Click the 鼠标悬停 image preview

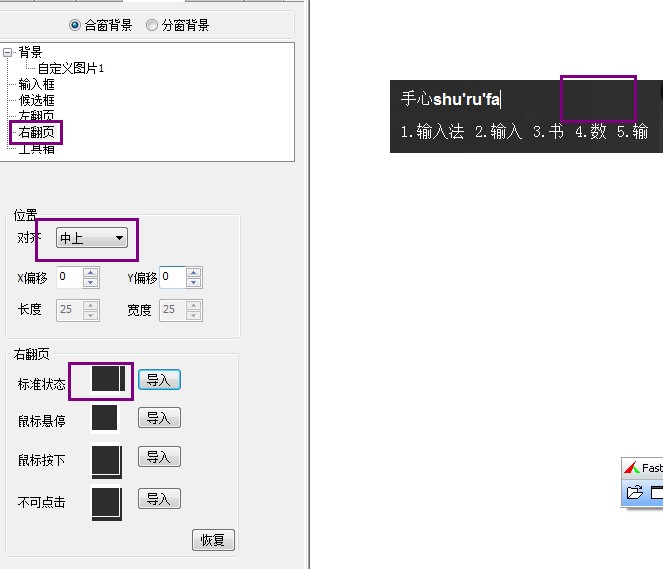[x=104, y=418]
